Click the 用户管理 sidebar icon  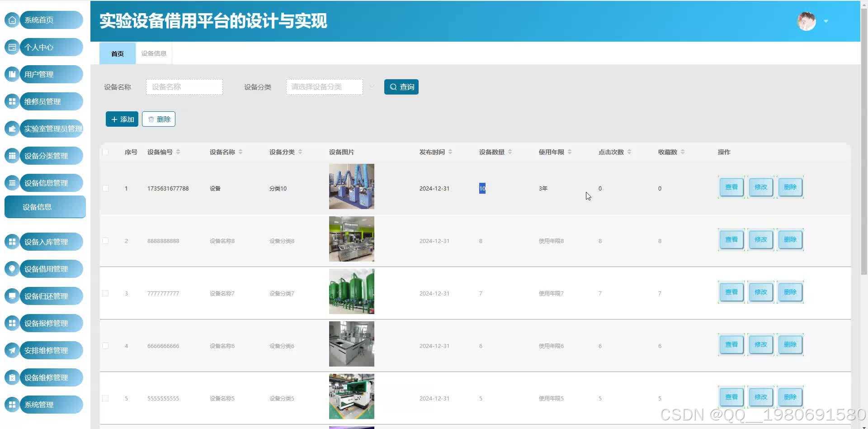(12, 74)
